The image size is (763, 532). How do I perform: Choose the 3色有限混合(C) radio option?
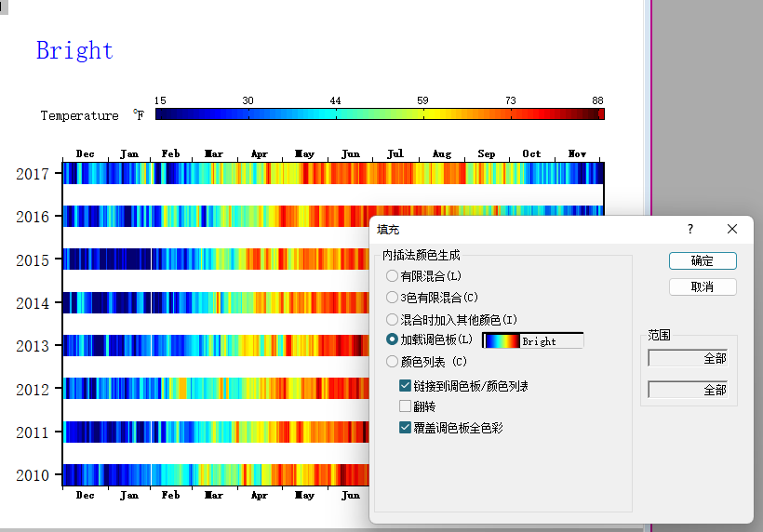393,298
